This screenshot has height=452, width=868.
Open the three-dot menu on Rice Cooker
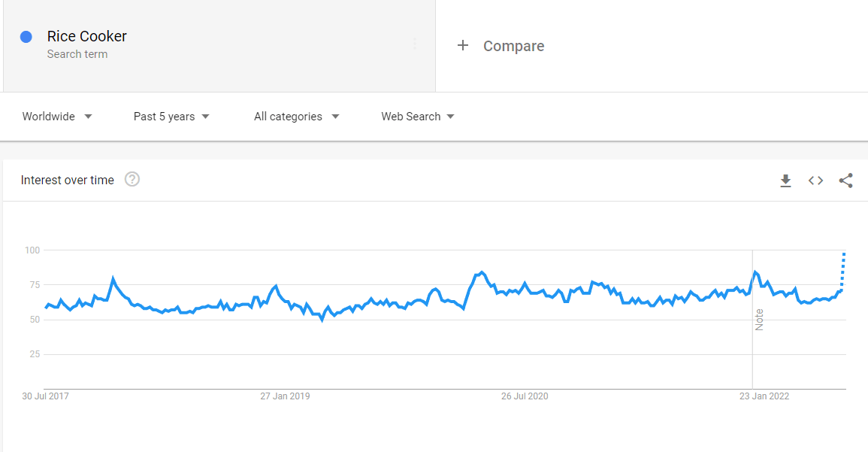click(x=415, y=44)
